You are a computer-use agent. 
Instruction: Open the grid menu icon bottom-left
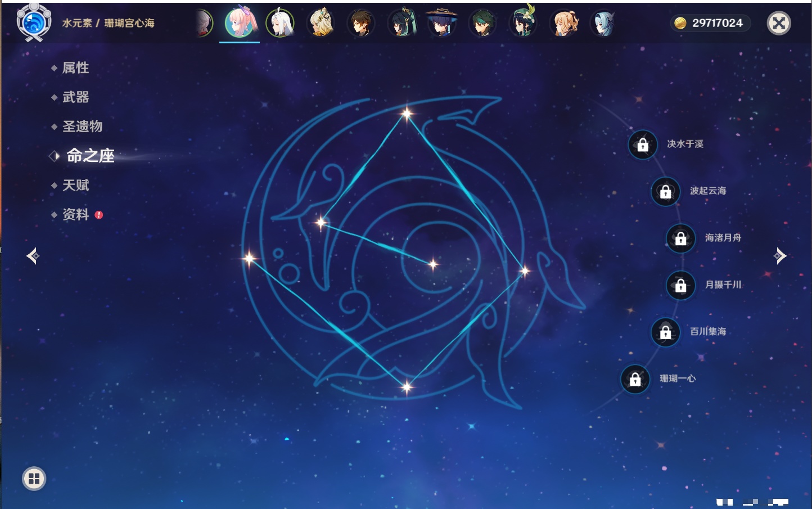[34, 479]
